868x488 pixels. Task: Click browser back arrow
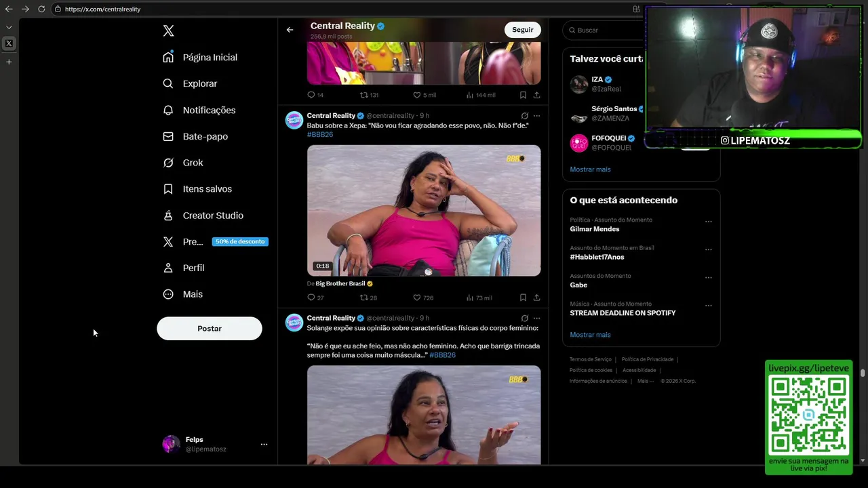pos(9,9)
